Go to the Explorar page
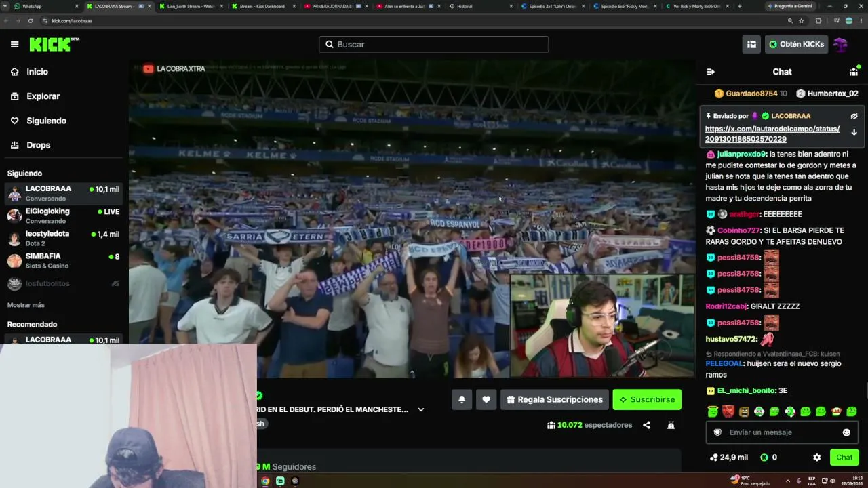 point(43,96)
